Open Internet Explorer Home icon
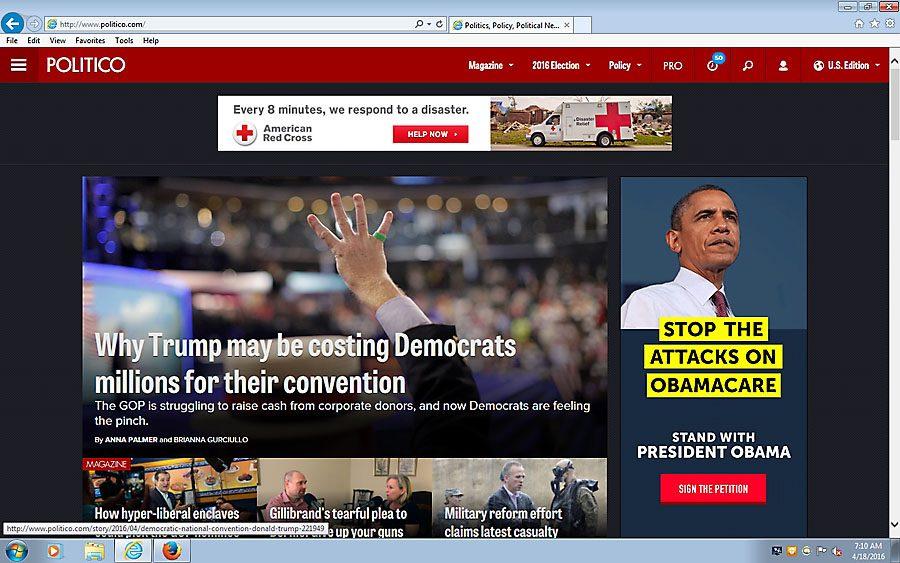The width and height of the screenshot is (900, 563). tap(859, 24)
